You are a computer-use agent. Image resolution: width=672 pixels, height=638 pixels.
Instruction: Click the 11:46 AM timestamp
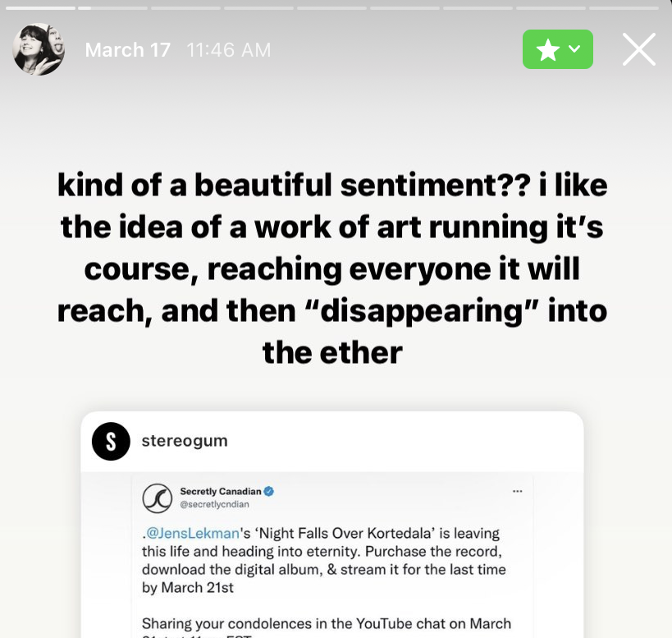pyautogui.click(x=229, y=50)
